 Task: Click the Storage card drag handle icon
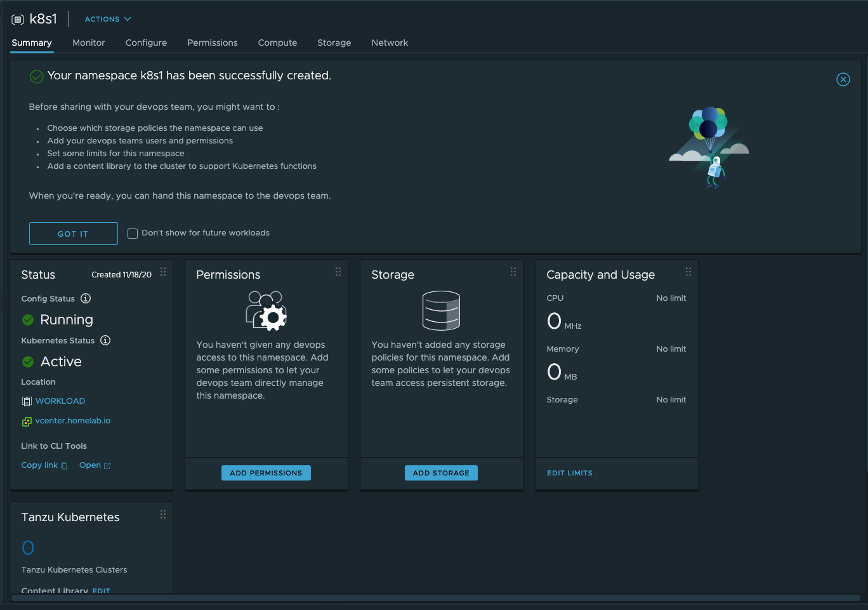tap(513, 272)
